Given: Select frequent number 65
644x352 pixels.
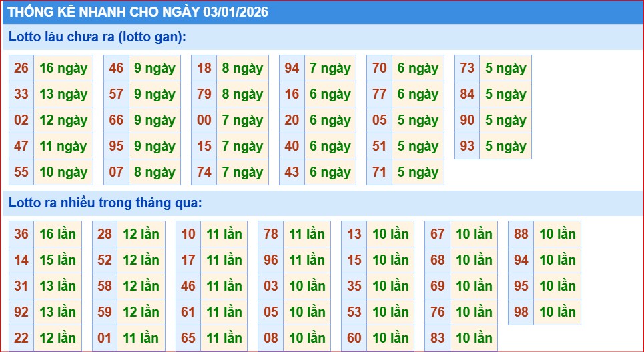Looking at the screenshot, I should click(188, 338).
